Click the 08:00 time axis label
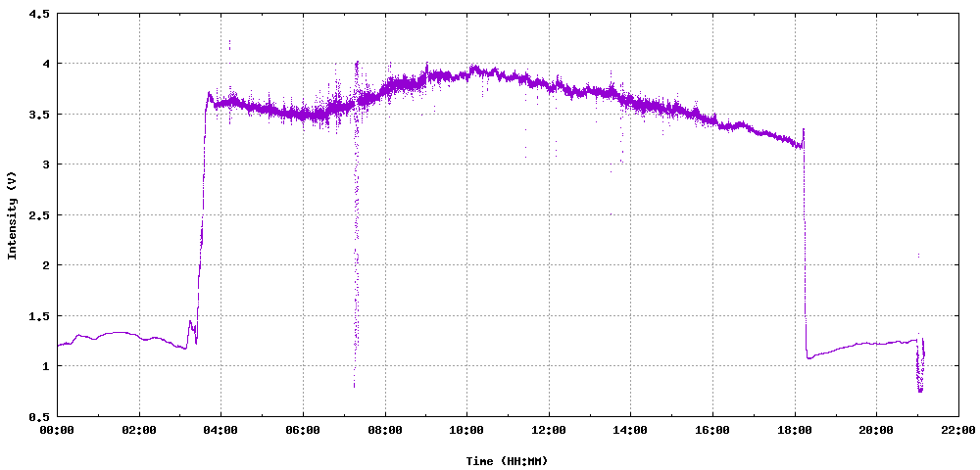This screenshot has width=980, height=470. (x=385, y=430)
